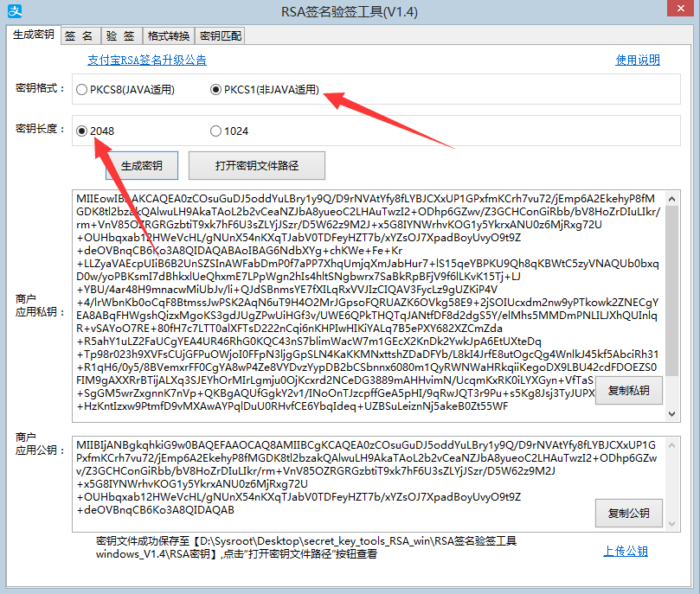Click the RSA签名验签工具(V1.4) window title
Screen dimensions: 700x594
(349, 11)
